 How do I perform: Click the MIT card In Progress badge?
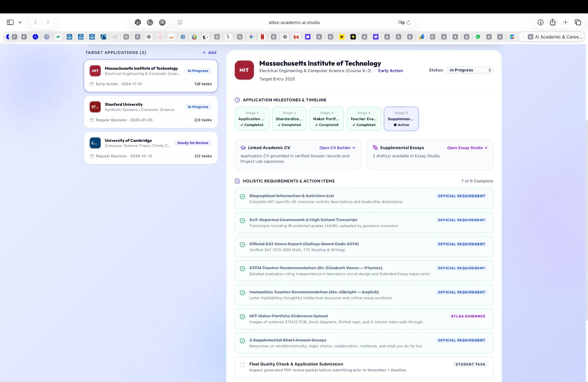click(x=198, y=71)
